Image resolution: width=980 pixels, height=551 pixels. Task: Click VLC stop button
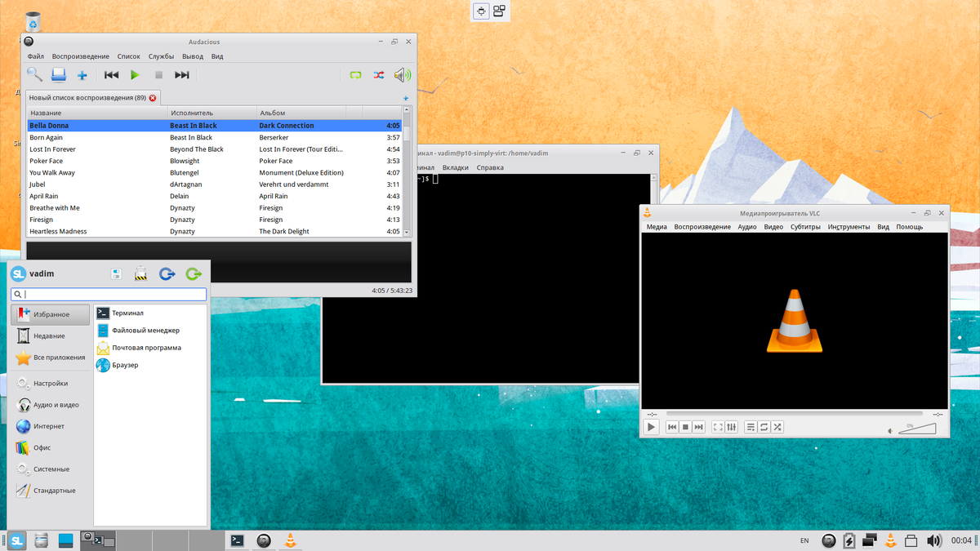(x=686, y=427)
